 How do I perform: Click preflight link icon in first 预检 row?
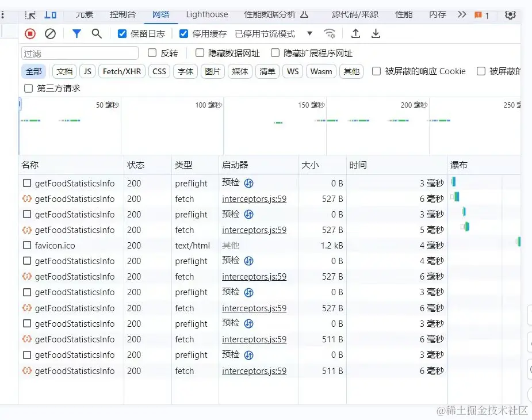tap(248, 184)
